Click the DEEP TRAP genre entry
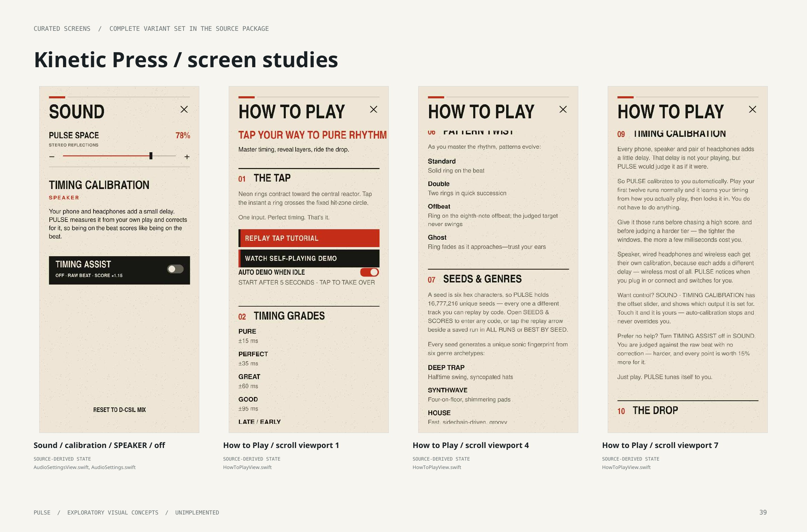This screenshot has height=532, width=807. click(470, 372)
